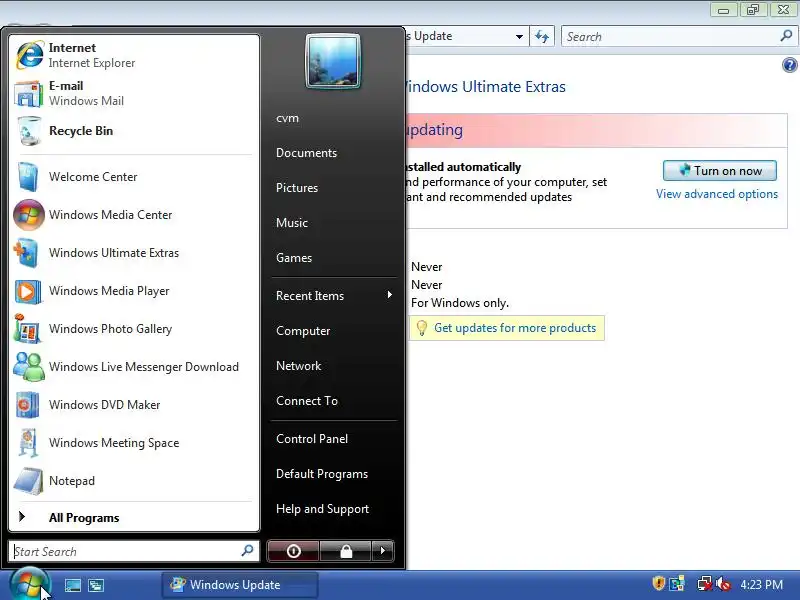This screenshot has width=800, height=600.
Task: Open the cvm user folder
Action: pyautogui.click(x=287, y=118)
